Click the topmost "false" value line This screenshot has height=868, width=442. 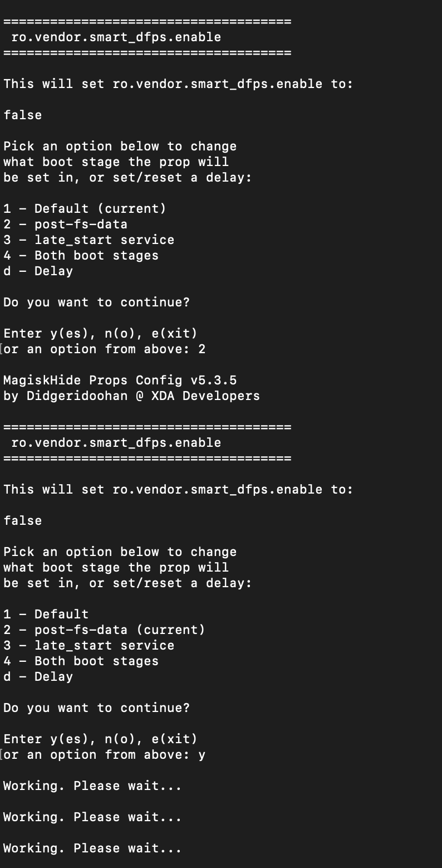22,115
